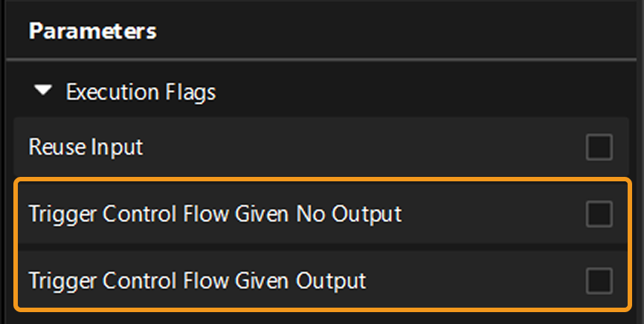The image size is (644, 324).
Task: Click the Parameters panel title
Action: [92, 32]
